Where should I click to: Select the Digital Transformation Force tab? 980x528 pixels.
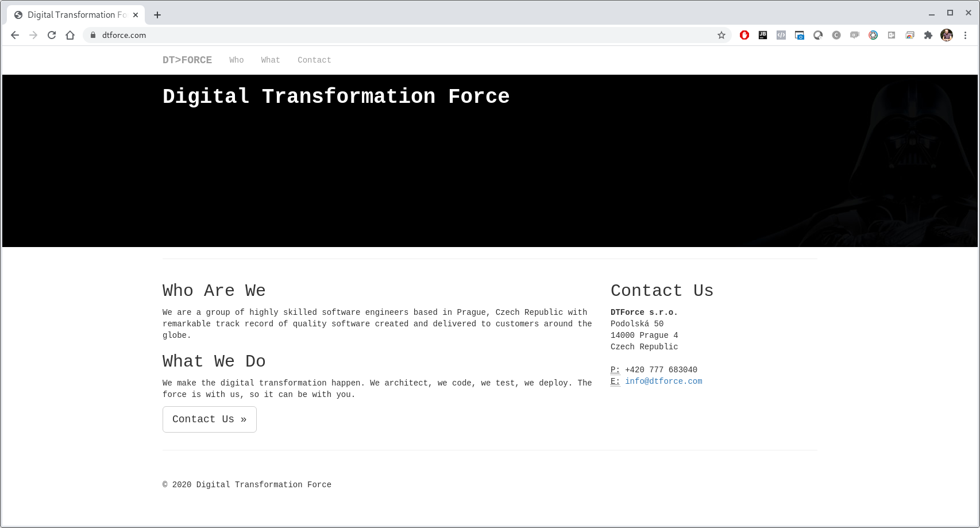76,15
